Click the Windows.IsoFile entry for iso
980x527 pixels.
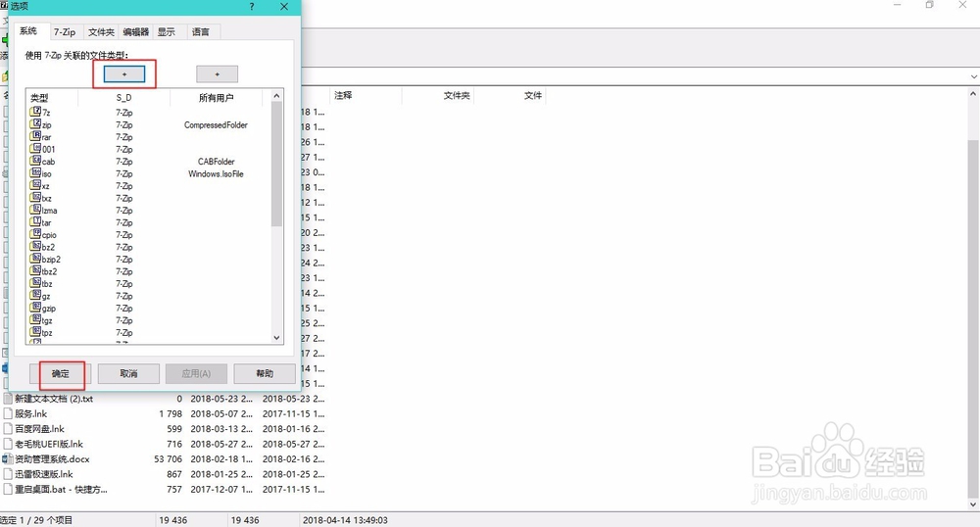pyautogui.click(x=216, y=173)
